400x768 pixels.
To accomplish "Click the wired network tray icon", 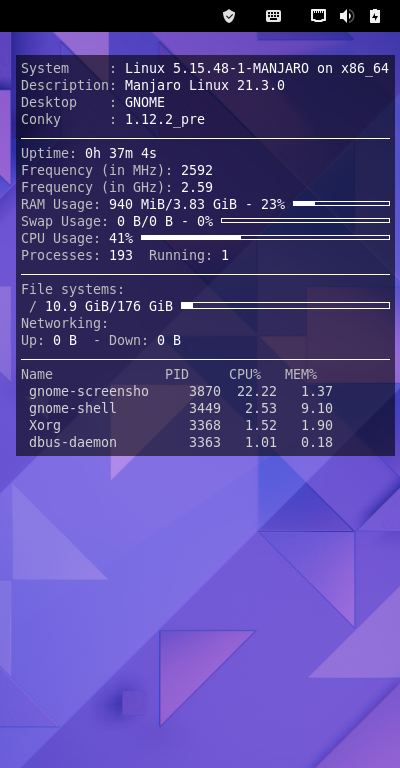I will click(318, 16).
